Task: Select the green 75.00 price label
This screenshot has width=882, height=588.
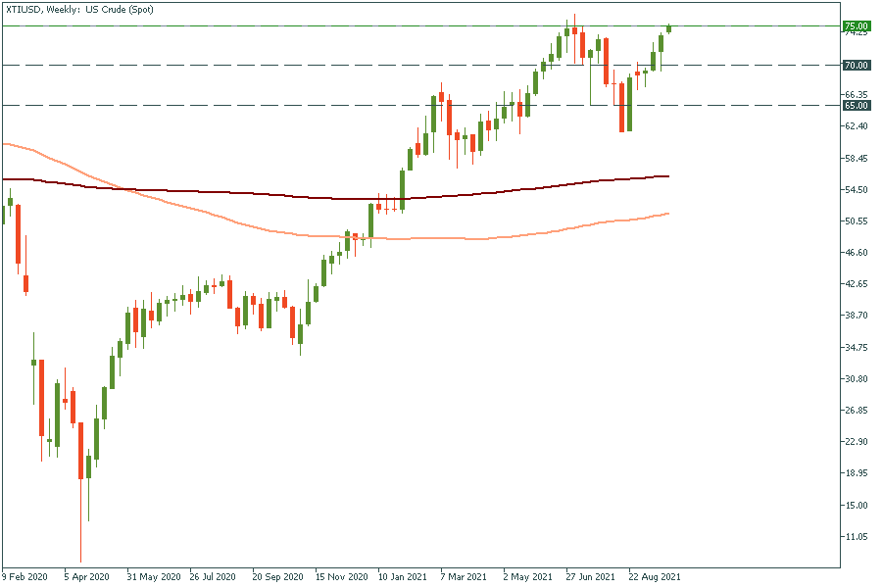Action: 856,25
